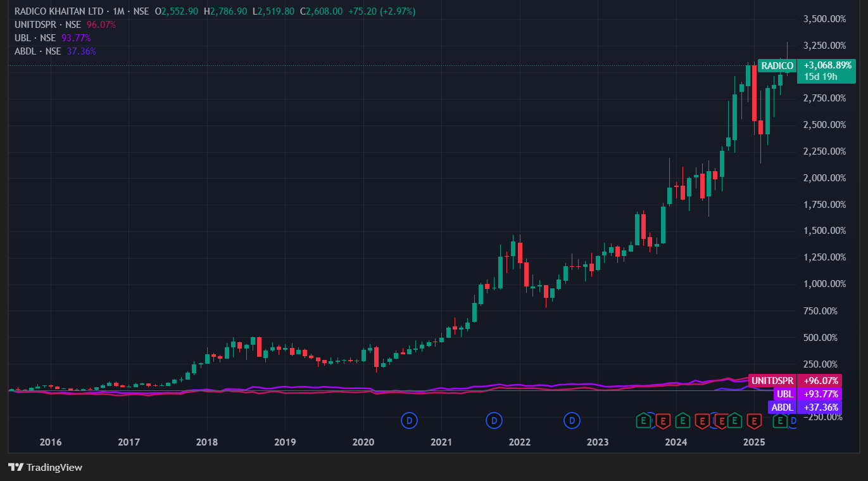
Task: Select the dividend marker in late 2022
Action: [572, 420]
